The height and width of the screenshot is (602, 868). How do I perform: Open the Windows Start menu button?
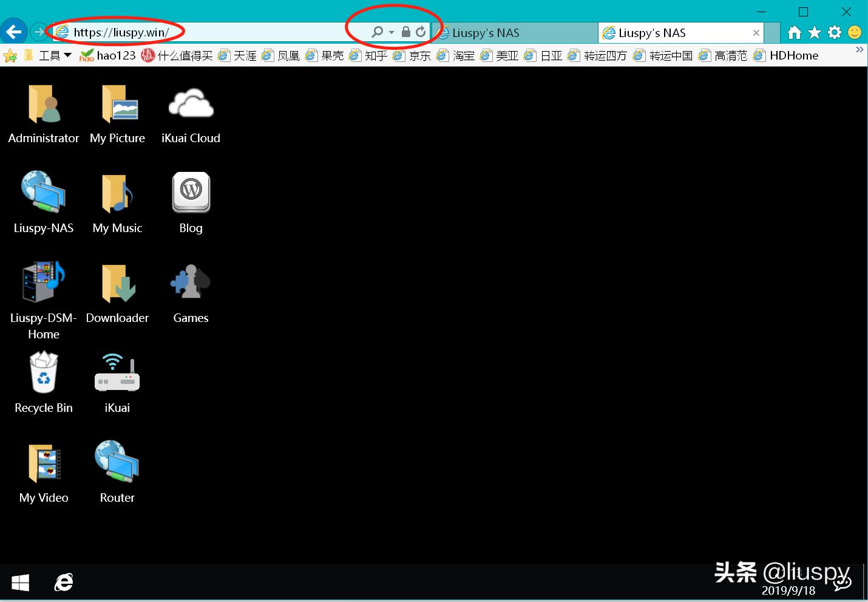[x=21, y=583]
